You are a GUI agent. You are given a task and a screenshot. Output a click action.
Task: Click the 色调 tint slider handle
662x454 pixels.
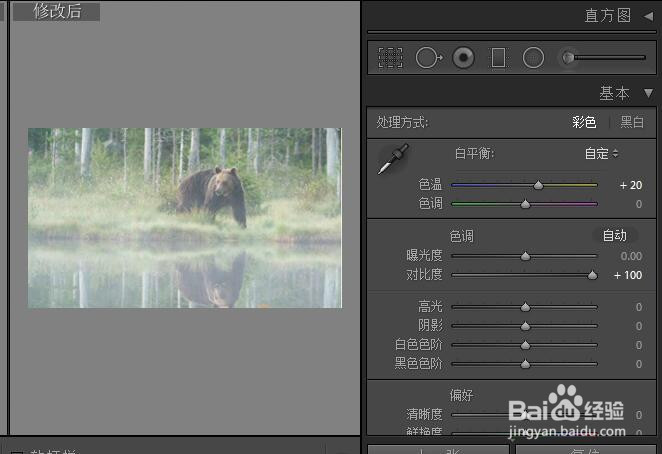pyautogui.click(x=525, y=204)
